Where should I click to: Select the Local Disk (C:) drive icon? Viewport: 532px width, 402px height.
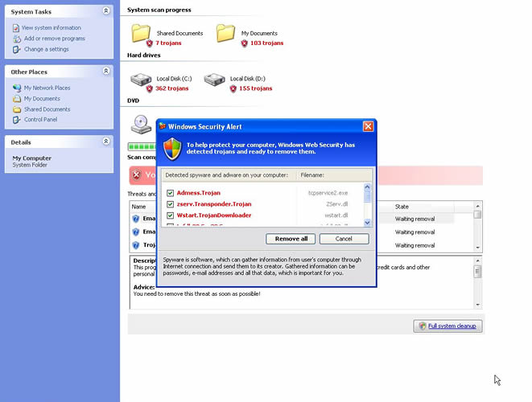[141, 81]
